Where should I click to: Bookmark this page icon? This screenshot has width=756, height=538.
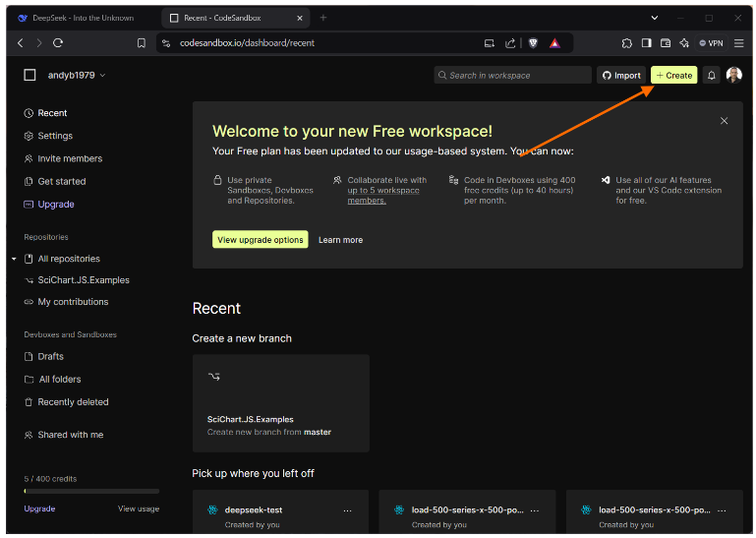(142, 43)
